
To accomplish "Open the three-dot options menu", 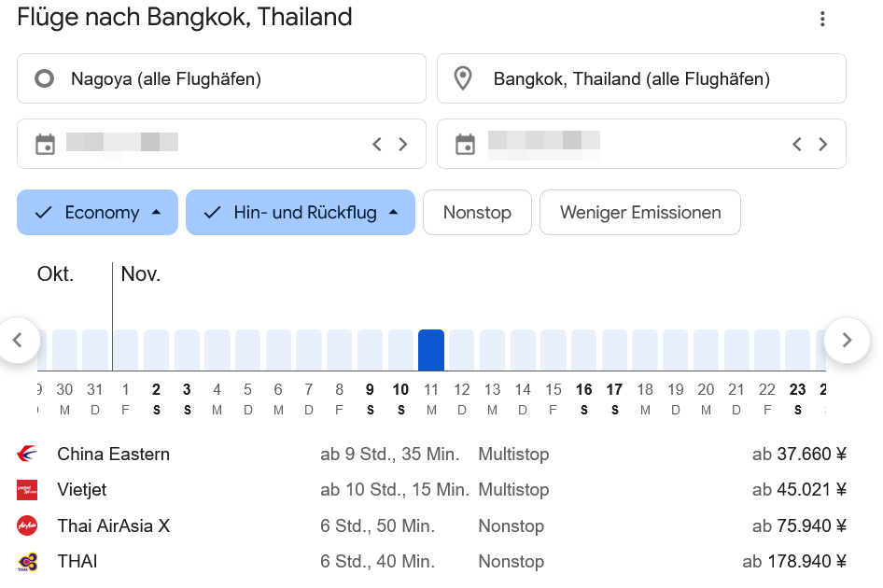I will point(822,19).
